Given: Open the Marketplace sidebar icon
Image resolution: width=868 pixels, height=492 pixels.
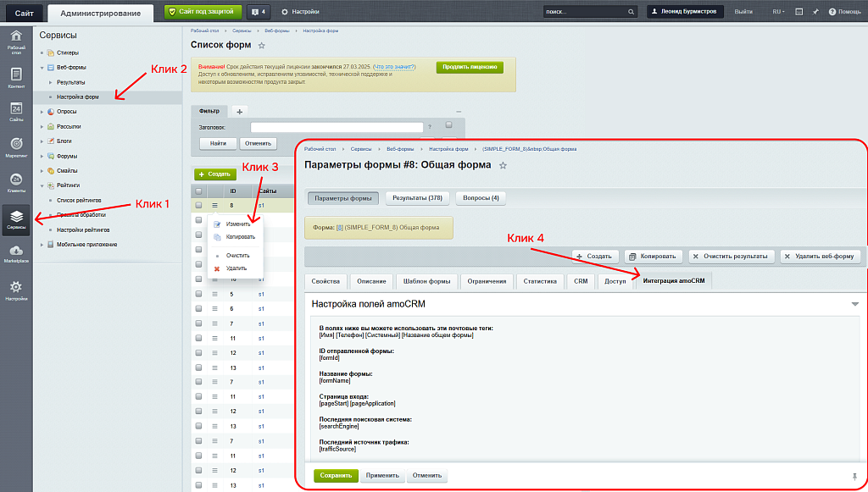Looking at the screenshot, I should coord(16,254).
